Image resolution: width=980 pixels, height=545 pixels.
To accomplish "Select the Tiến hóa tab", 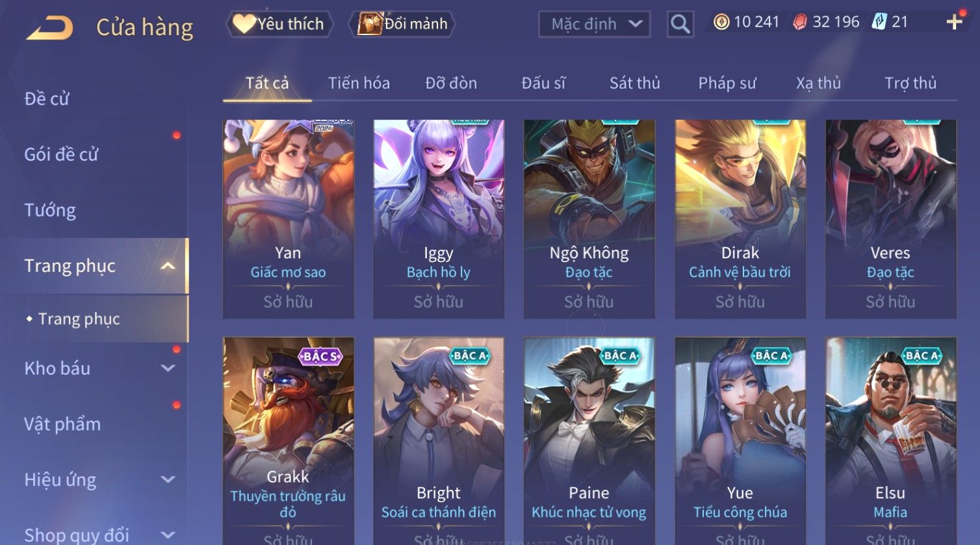I will pyautogui.click(x=359, y=83).
